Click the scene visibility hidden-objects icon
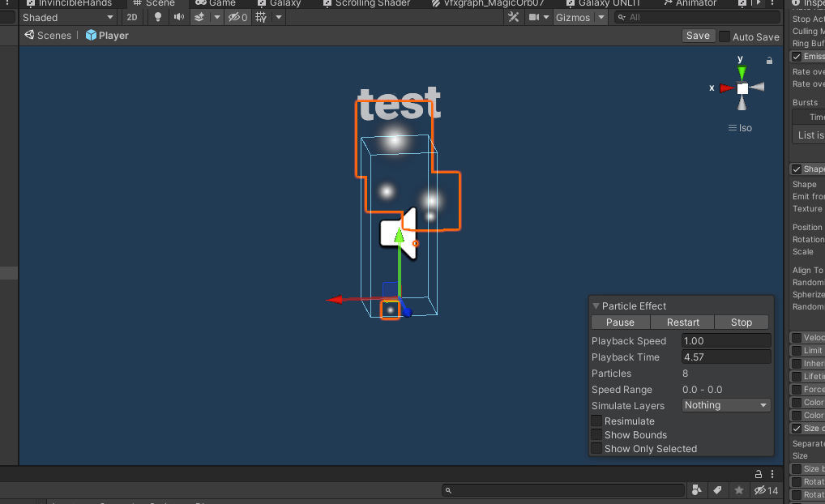 (x=237, y=17)
